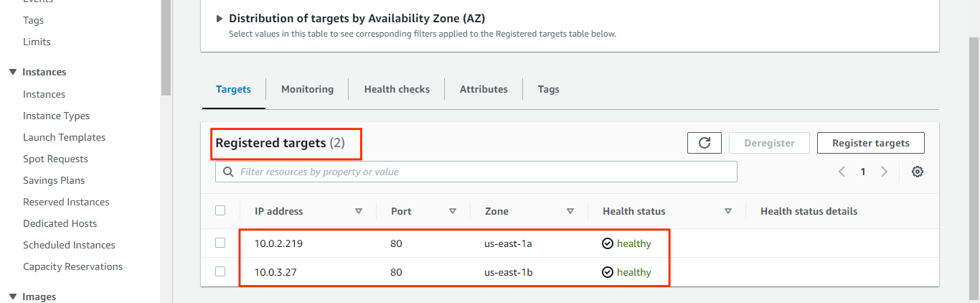Expand Distribution of targets by Availability Zone
The image size is (980, 303).
220,19
